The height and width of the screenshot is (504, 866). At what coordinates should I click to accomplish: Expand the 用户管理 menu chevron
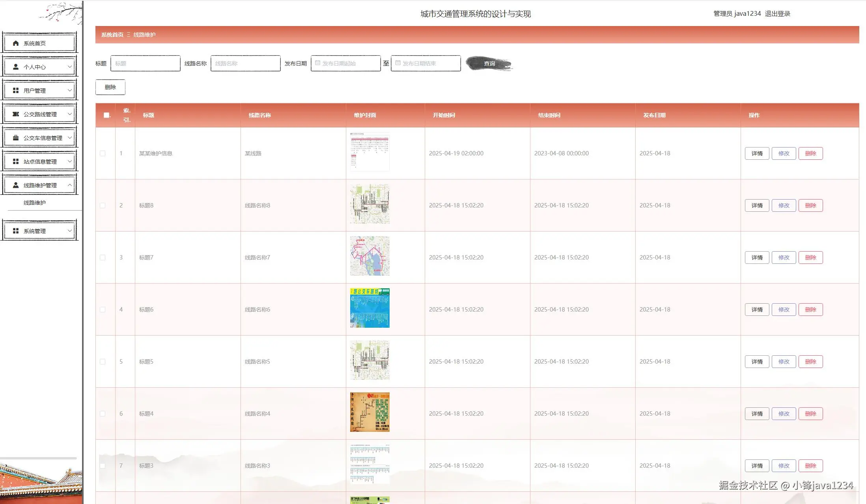click(70, 90)
